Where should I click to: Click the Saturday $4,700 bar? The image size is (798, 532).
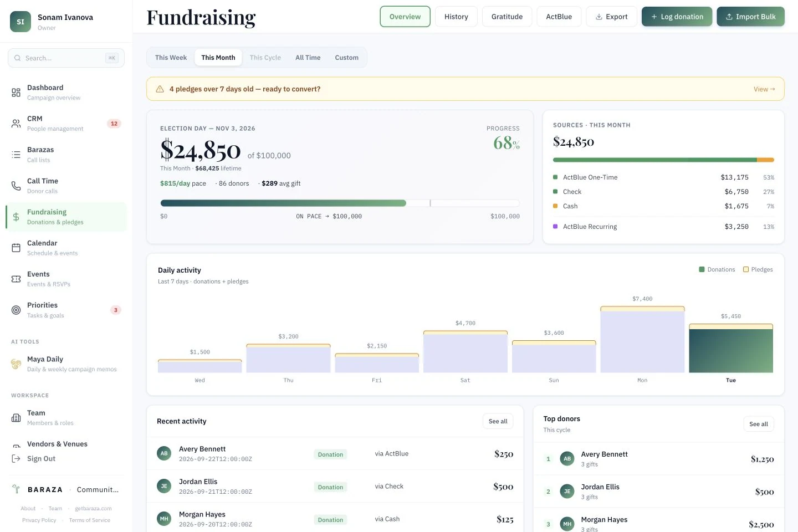[x=465, y=351]
